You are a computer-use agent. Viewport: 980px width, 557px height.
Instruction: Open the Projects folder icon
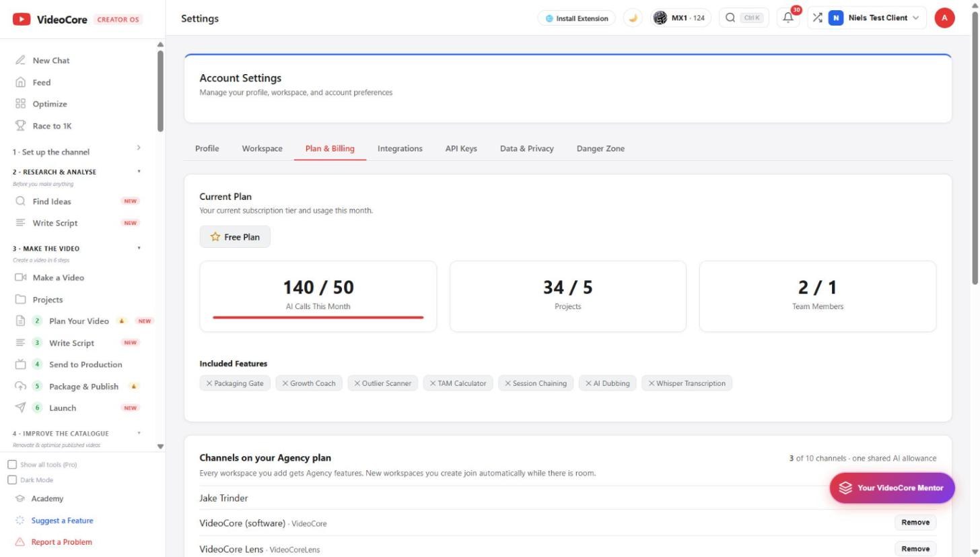pos(20,300)
